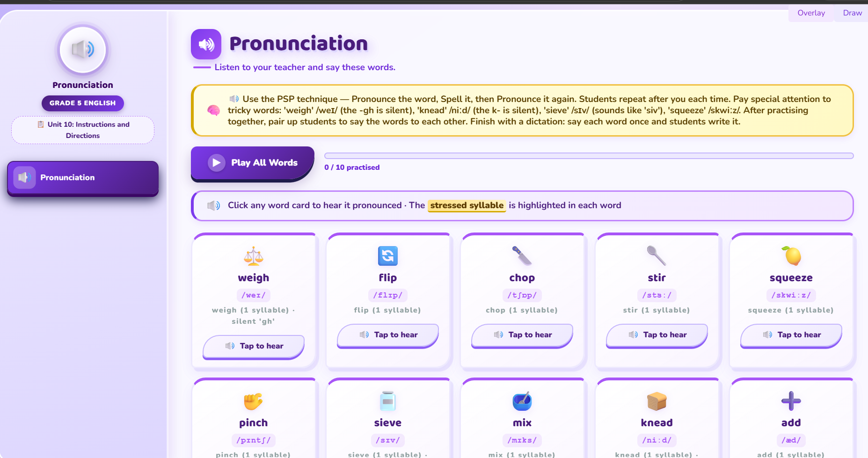Click the /sɪv/ phonetic tag on sieve card
This screenshot has width=868, height=458.
tap(388, 440)
